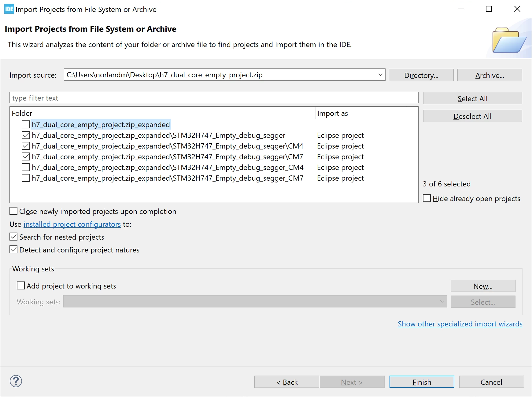
Task: Uncheck the STM32H747_Empty_debug_segger\CM7 checkbox
Action: pos(26,156)
